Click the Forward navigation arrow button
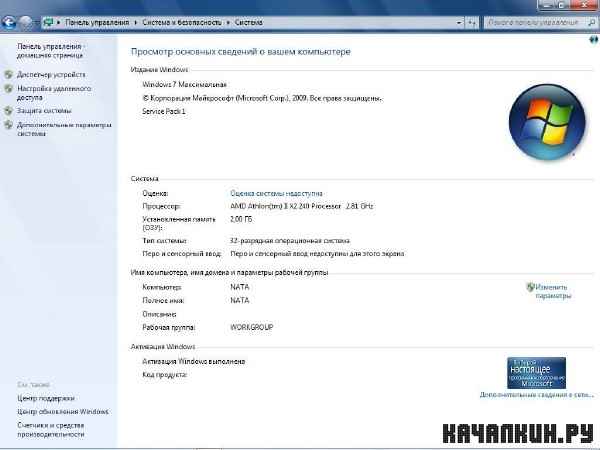This screenshot has width=600, height=450. click(26, 22)
